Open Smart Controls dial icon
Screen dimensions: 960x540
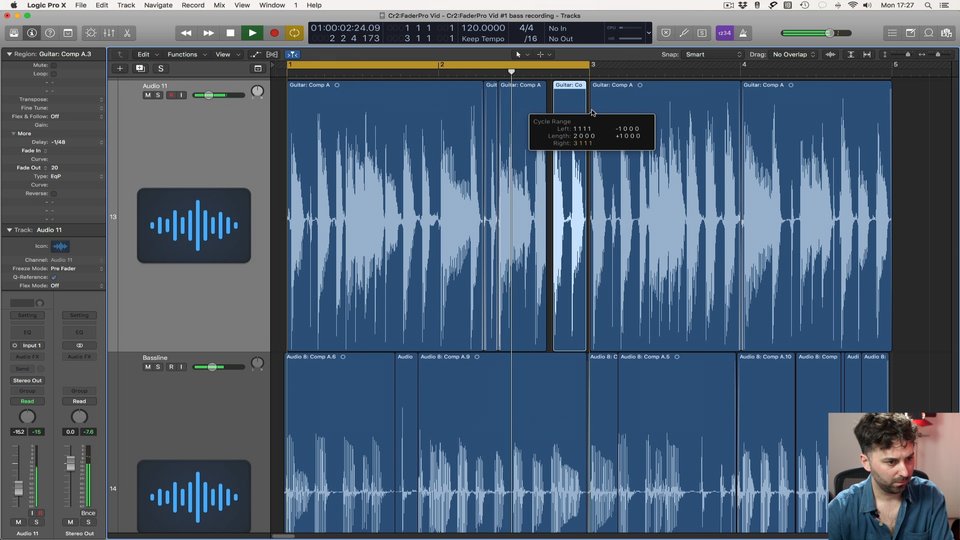pyautogui.click(x=91, y=33)
